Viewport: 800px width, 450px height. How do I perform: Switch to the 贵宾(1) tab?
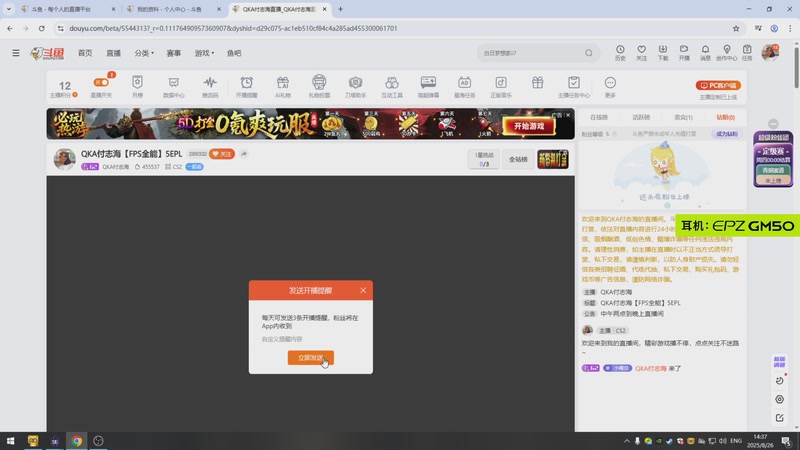[x=683, y=117]
